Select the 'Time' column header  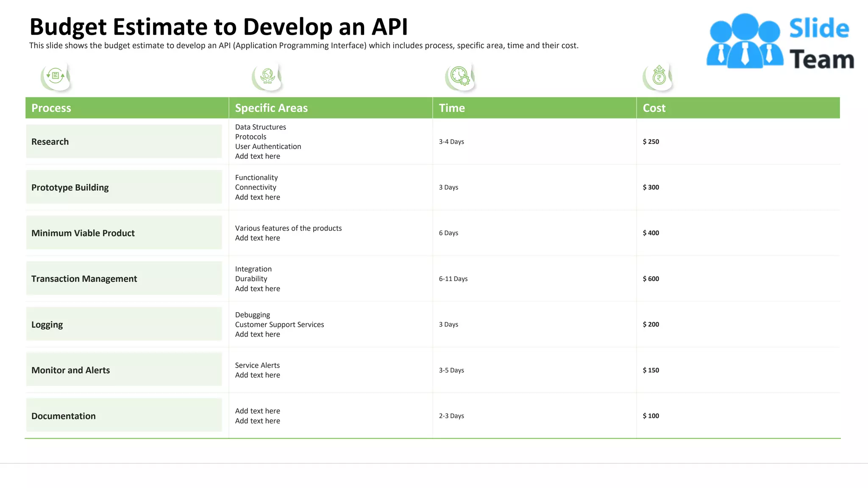pyautogui.click(x=452, y=108)
